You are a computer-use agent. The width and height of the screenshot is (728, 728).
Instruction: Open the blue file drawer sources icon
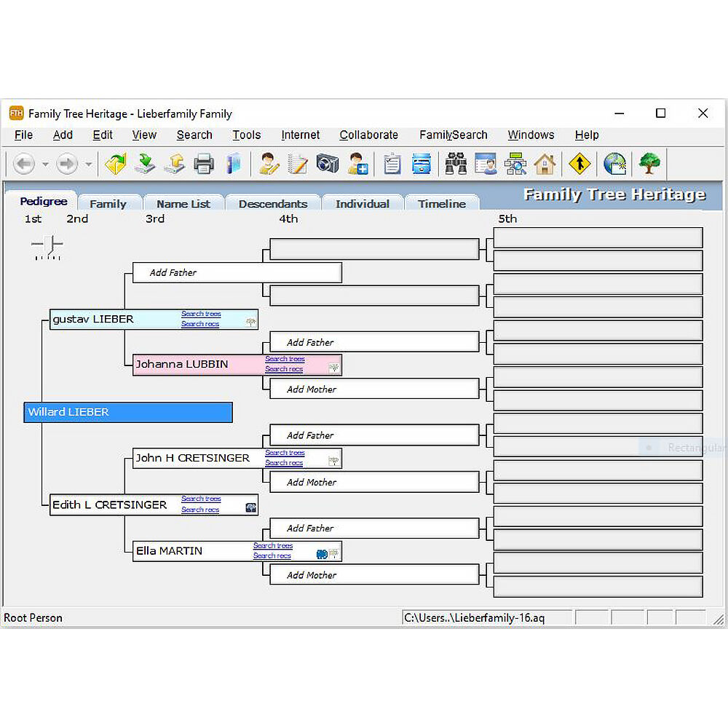(421, 164)
